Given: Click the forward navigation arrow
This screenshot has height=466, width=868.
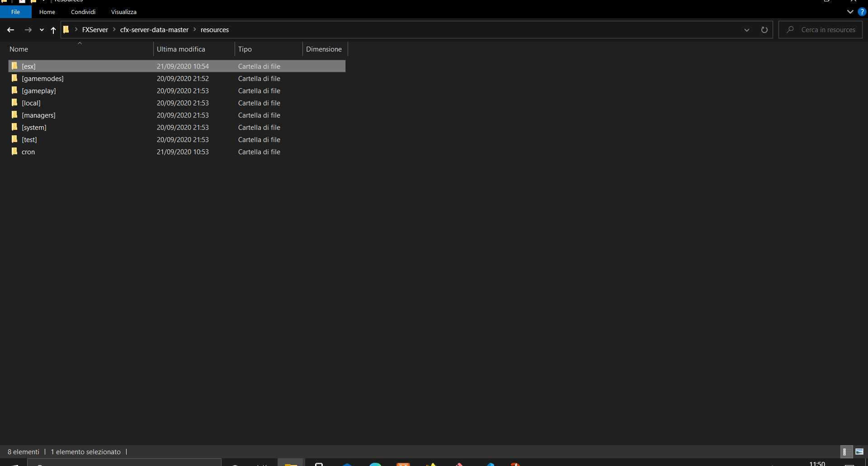Looking at the screenshot, I should point(28,29).
